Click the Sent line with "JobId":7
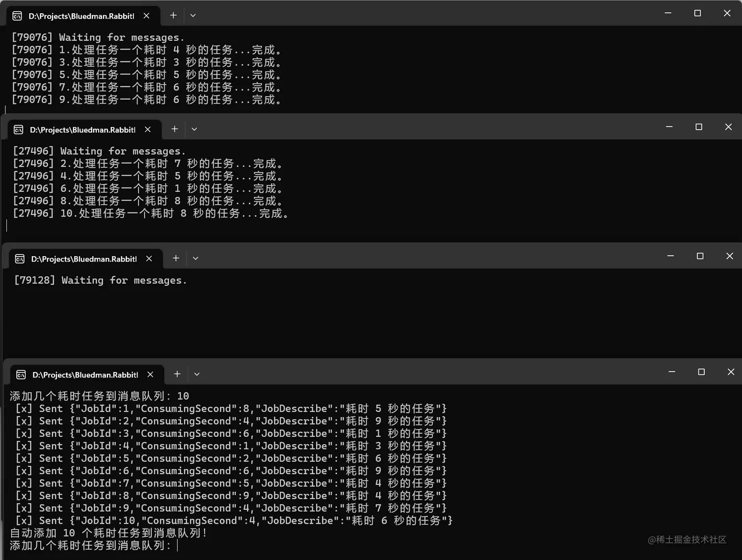 point(231,483)
